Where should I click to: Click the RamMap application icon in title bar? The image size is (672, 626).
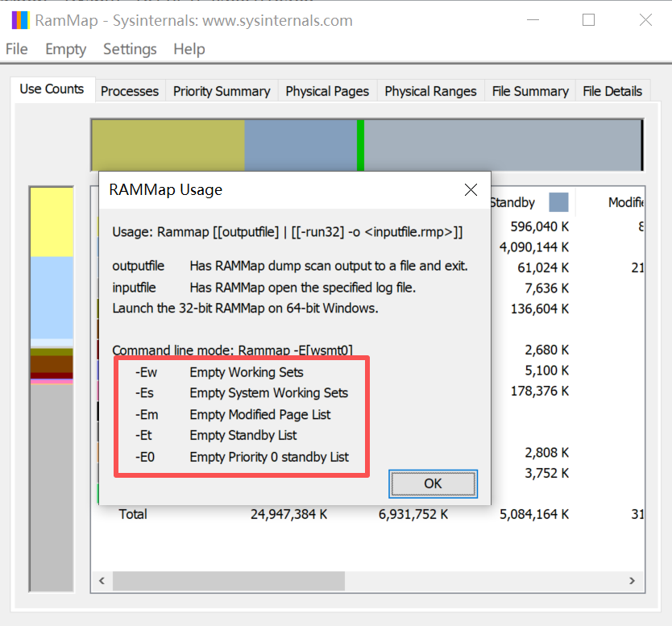click(20, 20)
